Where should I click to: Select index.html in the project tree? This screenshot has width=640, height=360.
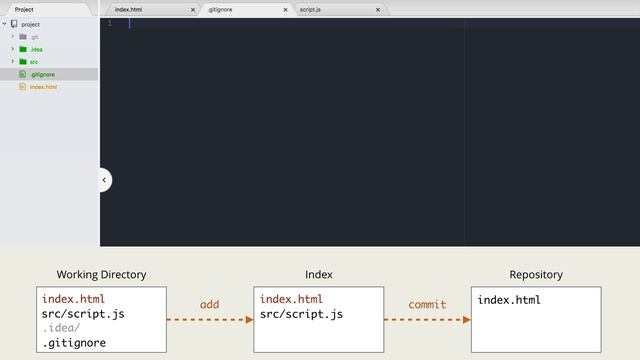(x=43, y=87)
